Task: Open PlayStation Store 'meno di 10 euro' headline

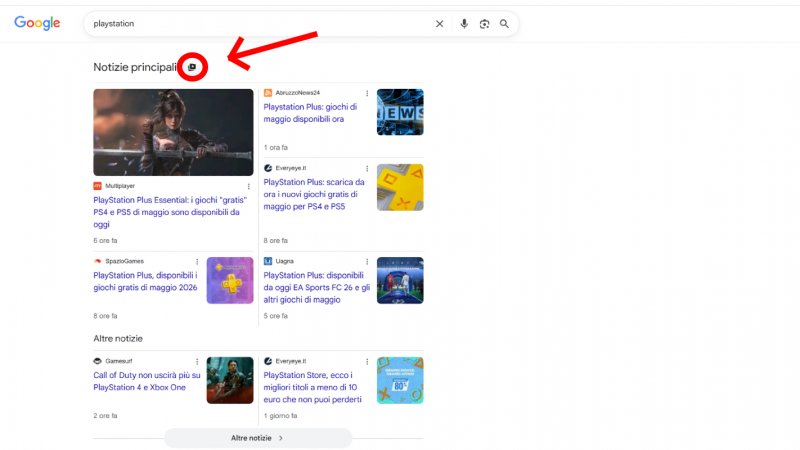Action: [313, 387]
